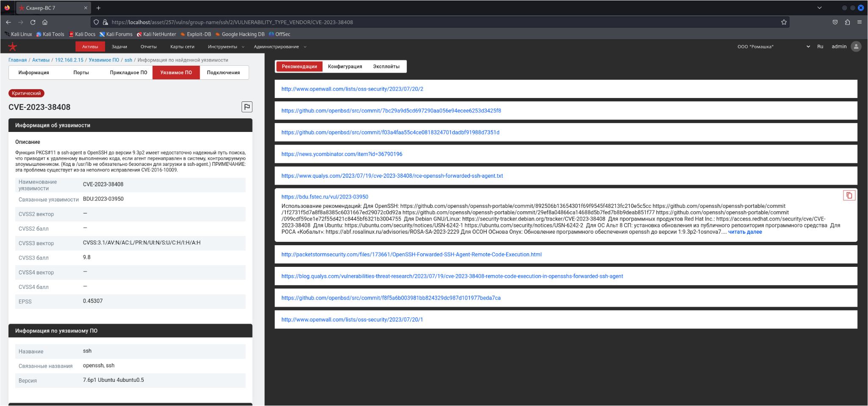
Task: Open the Уязвимое ПО breadcrumb link
Action: (104, 60)
